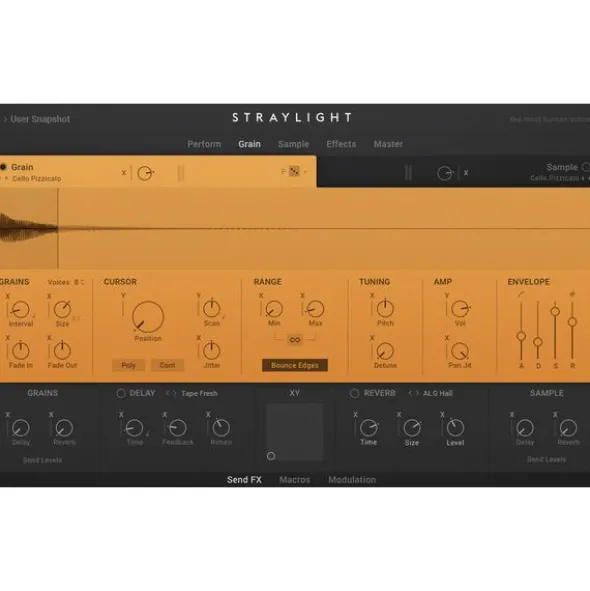Click the large cursor Position knob

click(x=148, y=317)
